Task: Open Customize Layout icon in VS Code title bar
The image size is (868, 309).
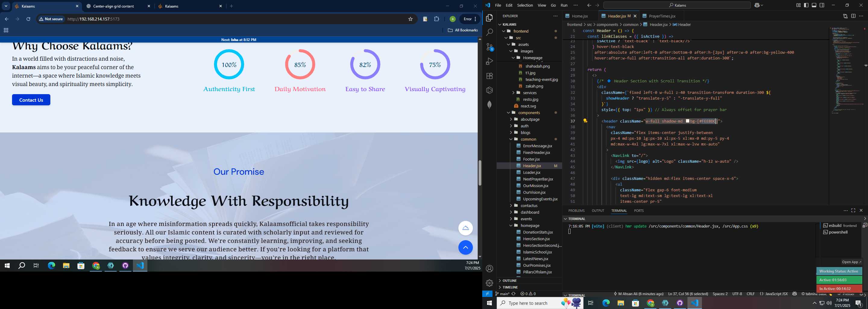Action: 798,5
